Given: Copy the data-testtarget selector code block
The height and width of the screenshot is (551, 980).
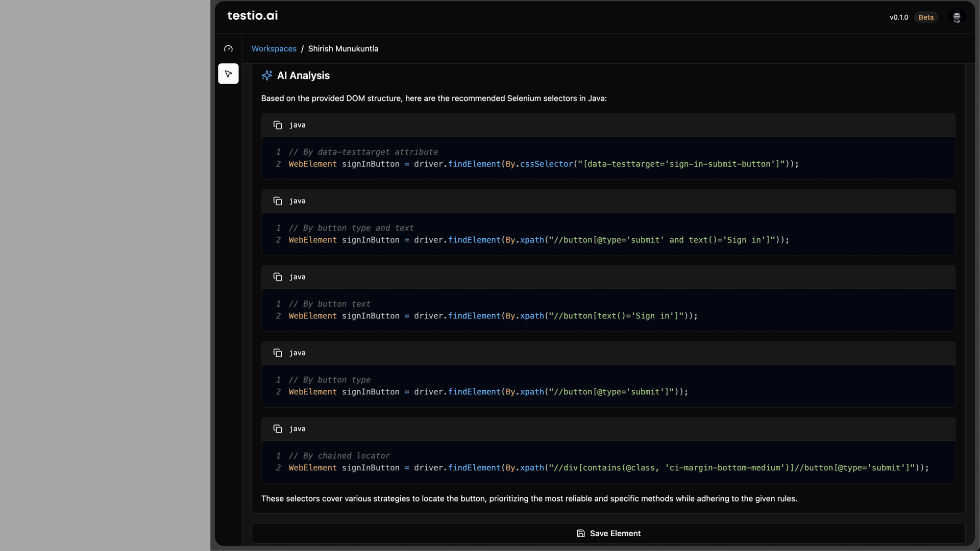Looking at the screenshot, I should 278,125.
